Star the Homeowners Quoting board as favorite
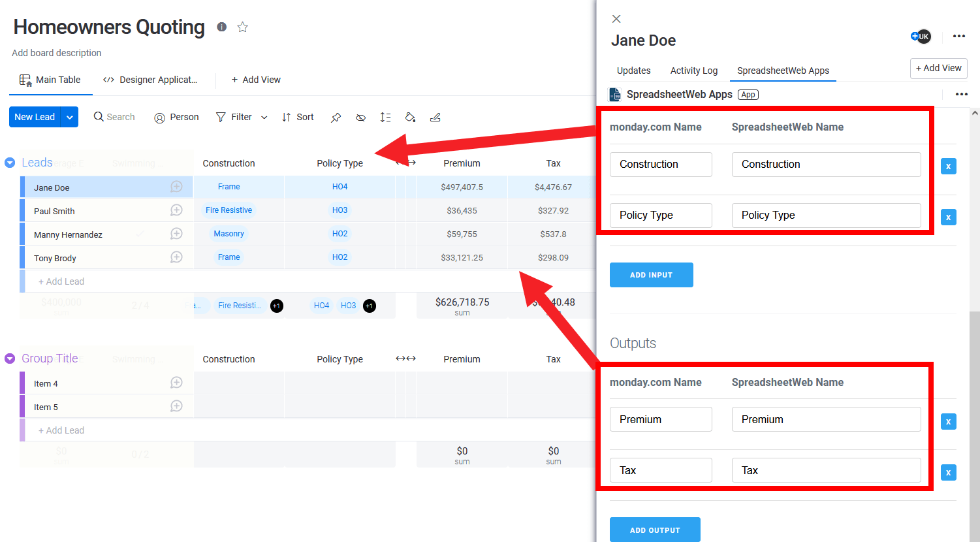The width and height of the screenshot is (980, 542). pos(243,27)
